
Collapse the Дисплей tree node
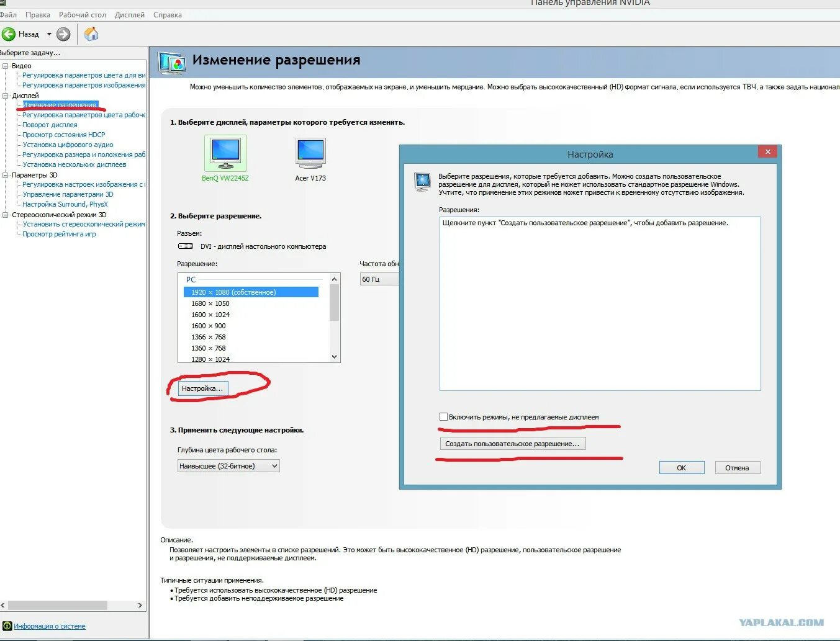coord(6,96)
